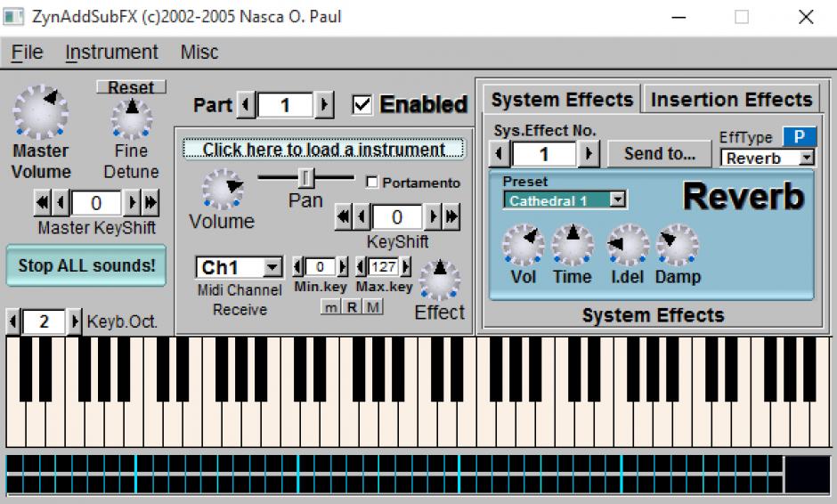Select next Sys.Effect No.
This screenshot has width=837, height=504.
pos(589,154)
